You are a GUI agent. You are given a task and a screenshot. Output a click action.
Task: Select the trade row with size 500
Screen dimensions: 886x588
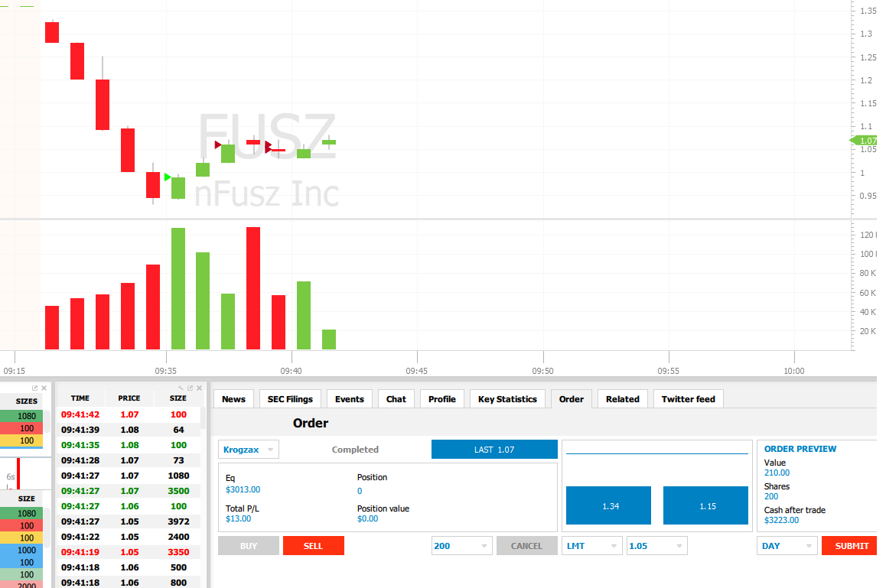pyautogui.click(x=129, y=567)
